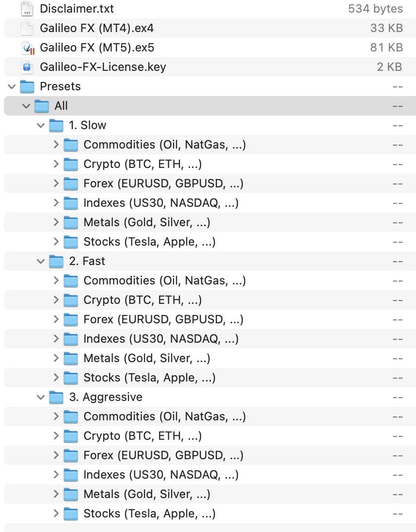Expand Forex chevron under 2. Fast
The image size is (416, 532).
point(56,319)
